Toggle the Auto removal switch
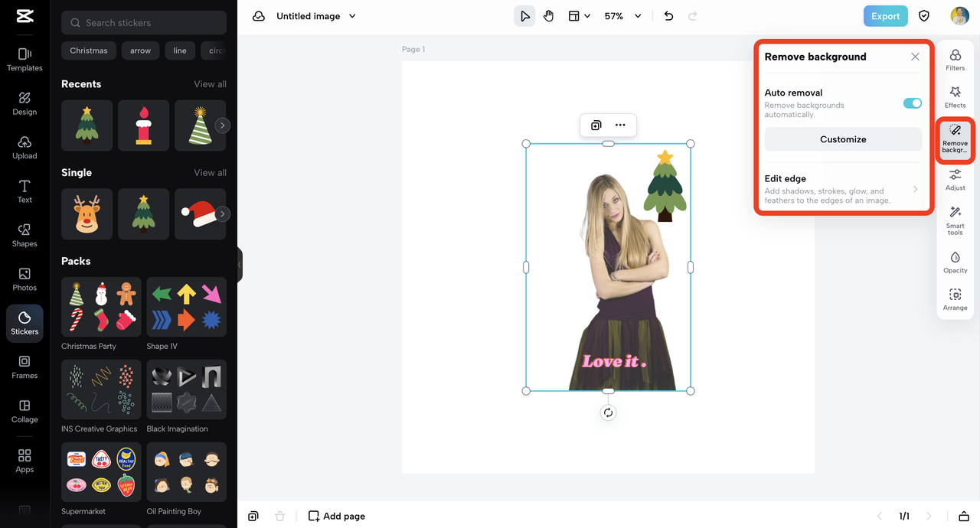The image size is (980, 528). point(912,103)
